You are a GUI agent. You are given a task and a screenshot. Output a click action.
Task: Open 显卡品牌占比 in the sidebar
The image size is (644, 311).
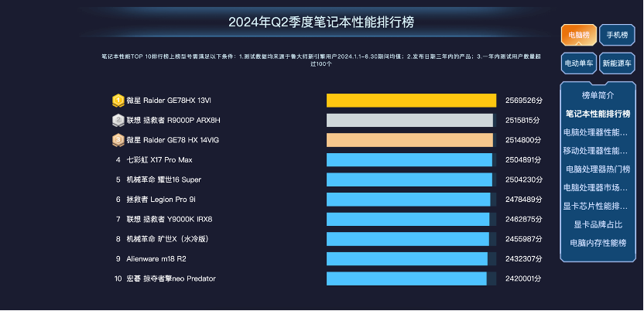coord(598,224)
